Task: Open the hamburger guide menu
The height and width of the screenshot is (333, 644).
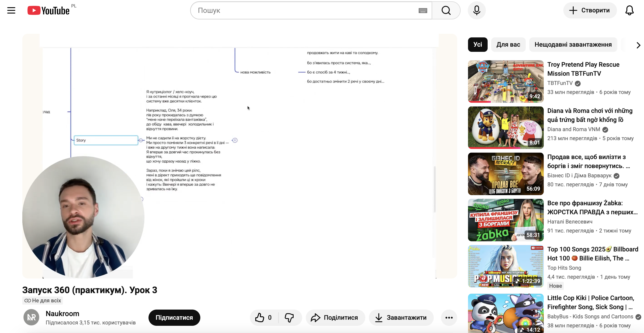Action: pyautogui.click(x=11, y=11)
